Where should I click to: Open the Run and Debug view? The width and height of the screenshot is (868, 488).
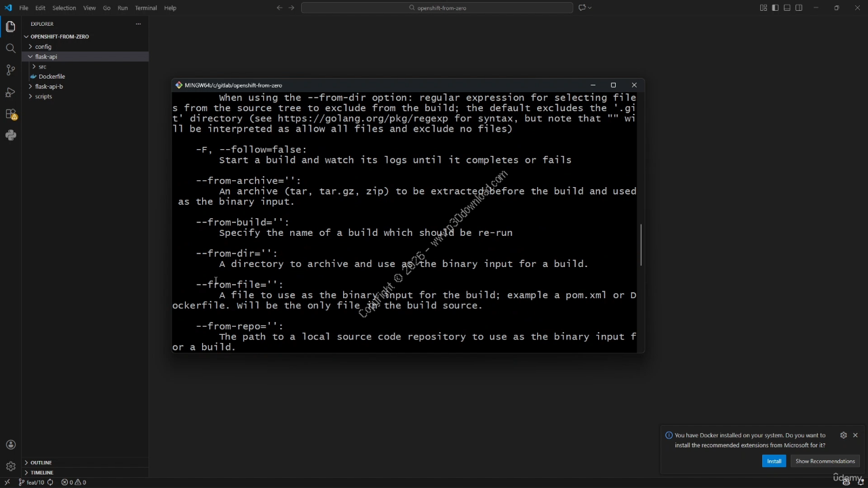click(10, 91)
